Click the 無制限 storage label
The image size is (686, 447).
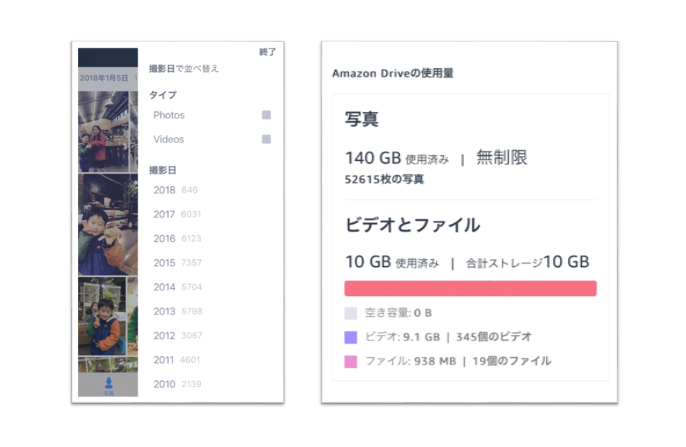pos(501,157)
